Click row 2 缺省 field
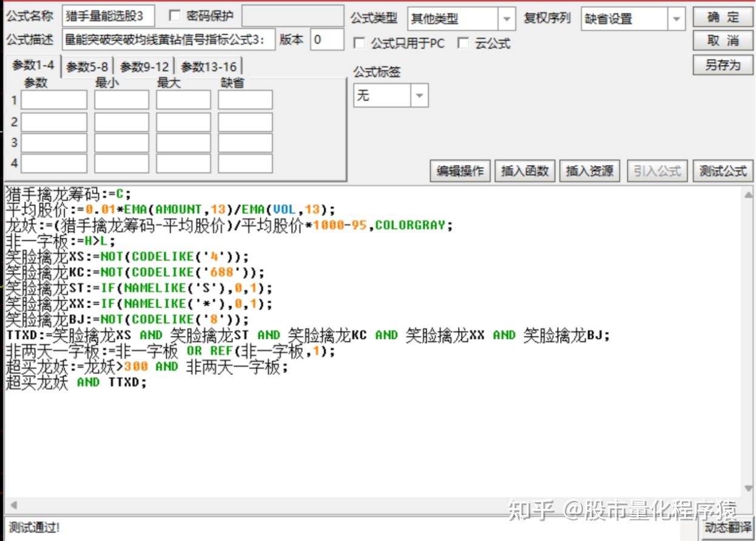756x541 pixels. [x=245, y=122]
